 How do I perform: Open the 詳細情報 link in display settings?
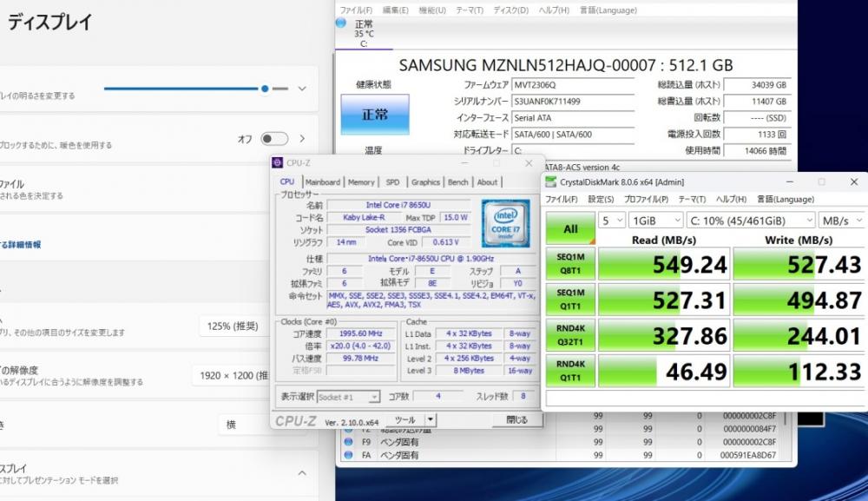21,244
